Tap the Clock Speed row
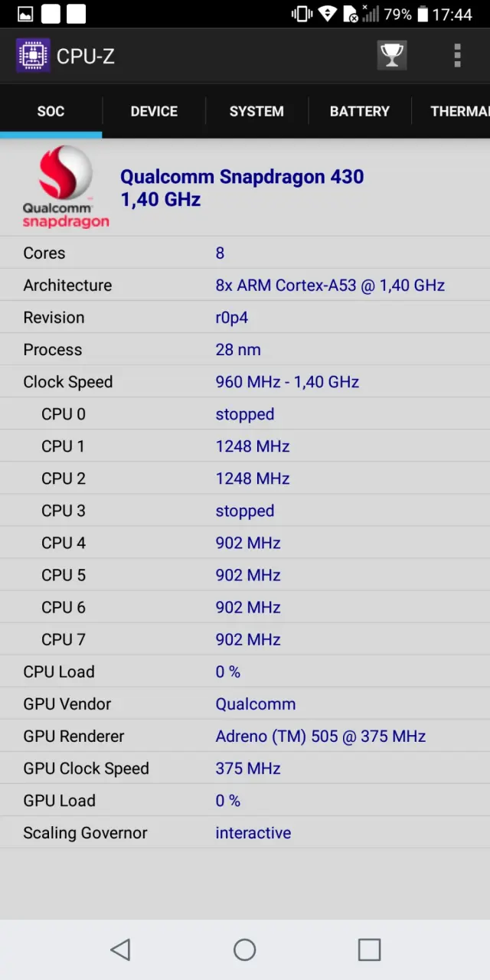The image size is (490, 980). click(x=245, y=381)
